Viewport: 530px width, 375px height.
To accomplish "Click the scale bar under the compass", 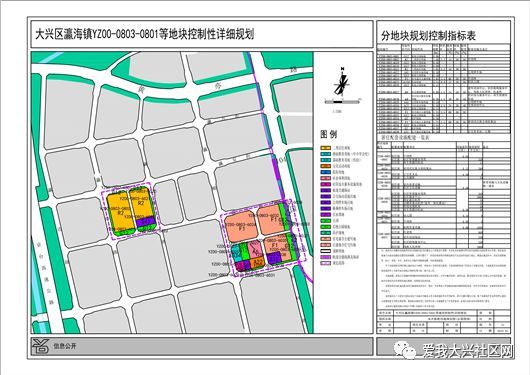I will (x=343, y=101).
